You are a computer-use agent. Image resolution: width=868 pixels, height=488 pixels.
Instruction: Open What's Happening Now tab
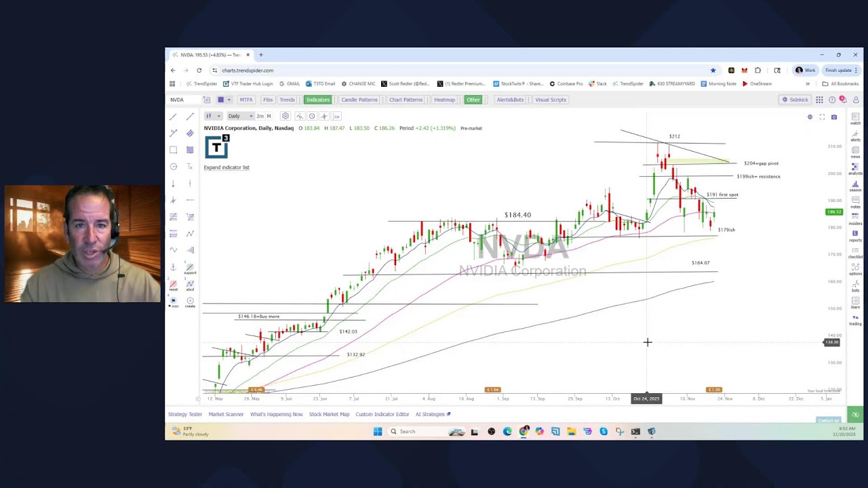276,414
